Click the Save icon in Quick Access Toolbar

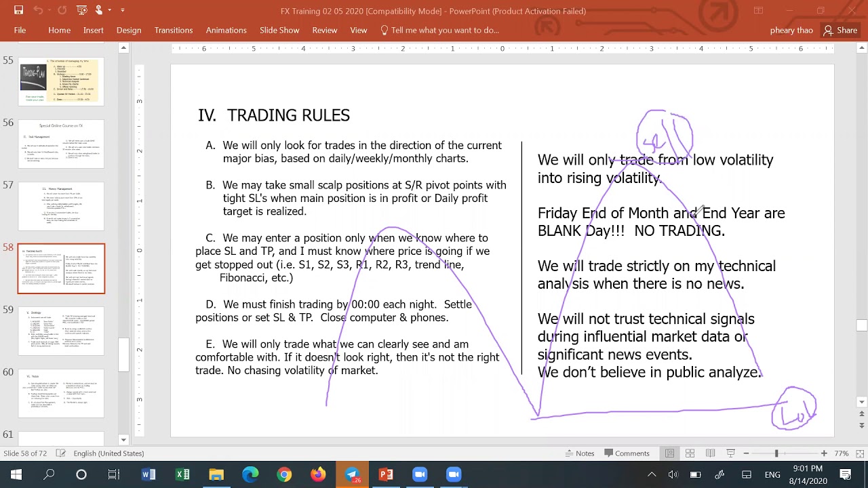18,10
